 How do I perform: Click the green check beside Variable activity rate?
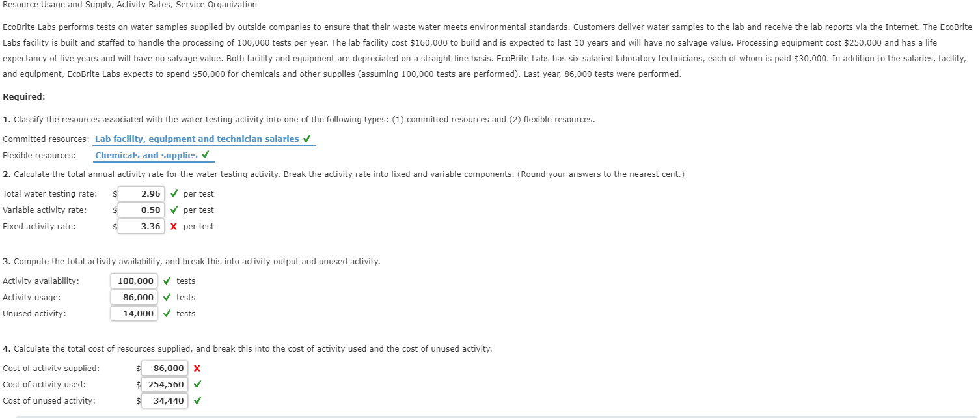pyautogui.click(x=173, y=210)
